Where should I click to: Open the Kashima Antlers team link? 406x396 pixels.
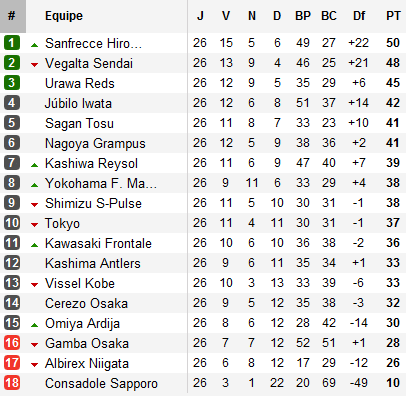93,263
